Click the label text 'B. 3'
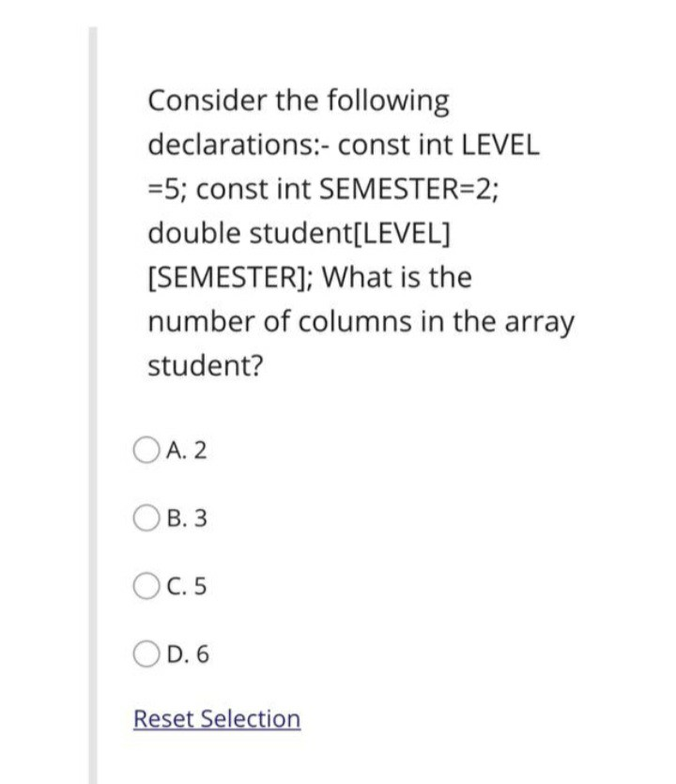 pos(183,517)
